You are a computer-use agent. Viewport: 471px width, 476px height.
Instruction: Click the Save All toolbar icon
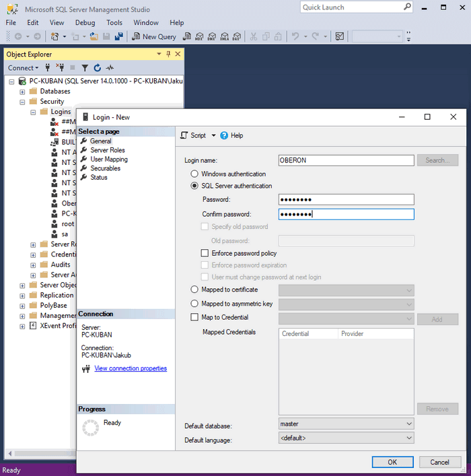coord(118,36)
